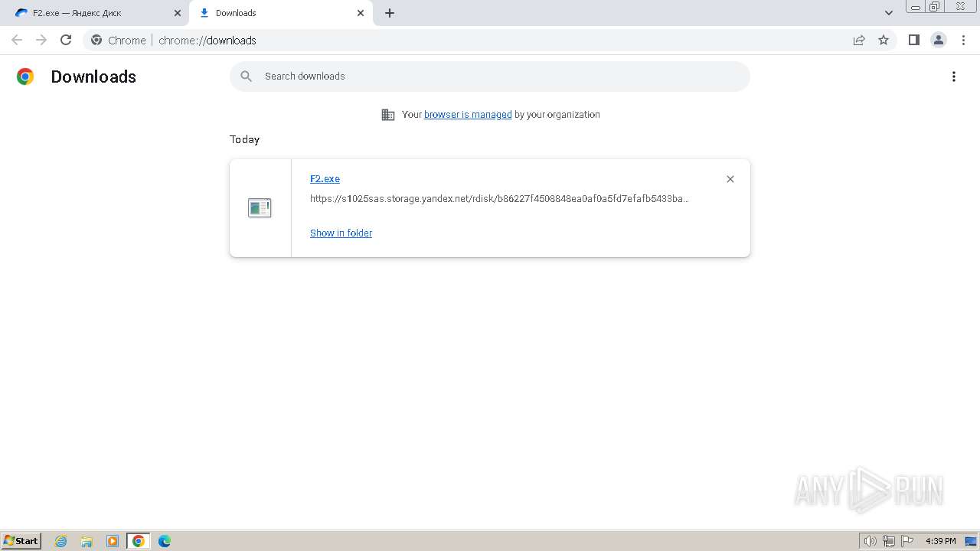The image size is (980, 551).
Task: Go back using the back arrow
Action: tap(17, 40)
